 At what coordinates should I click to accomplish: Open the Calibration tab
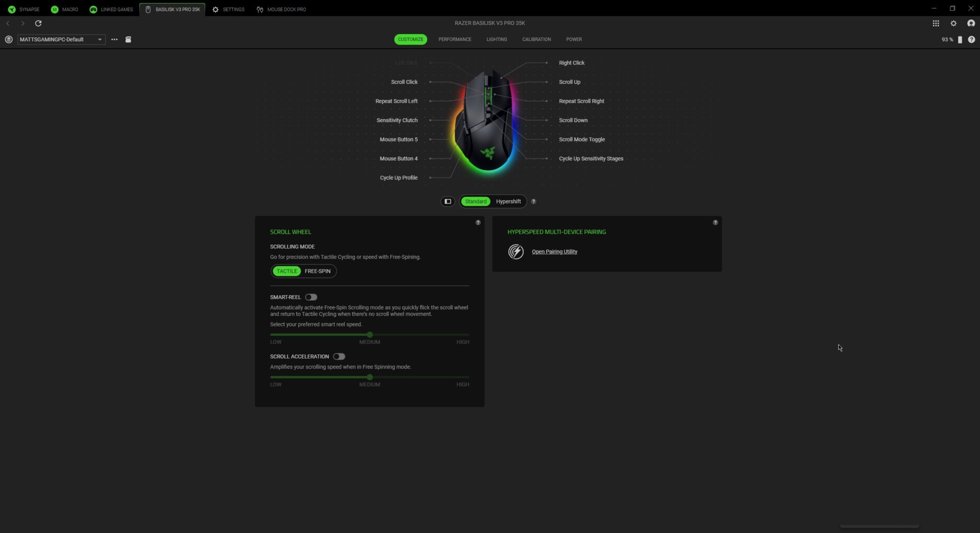click(536, 39)
